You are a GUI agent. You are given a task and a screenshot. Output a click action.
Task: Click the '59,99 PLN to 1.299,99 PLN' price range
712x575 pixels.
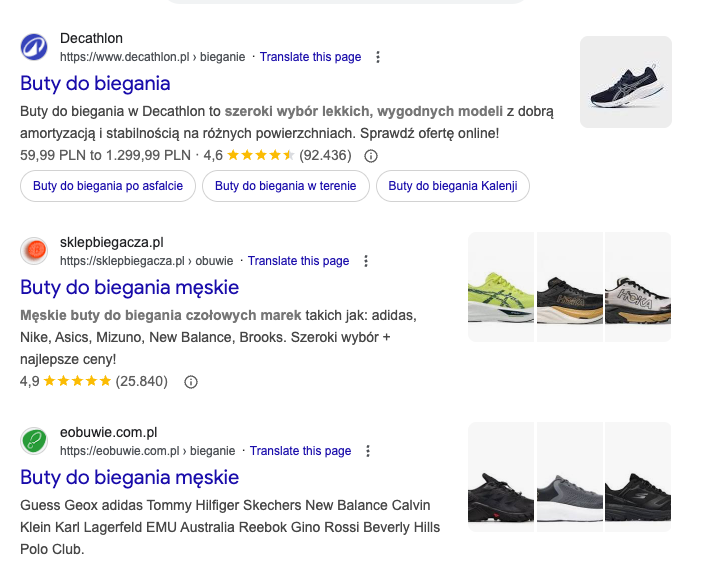105,156
